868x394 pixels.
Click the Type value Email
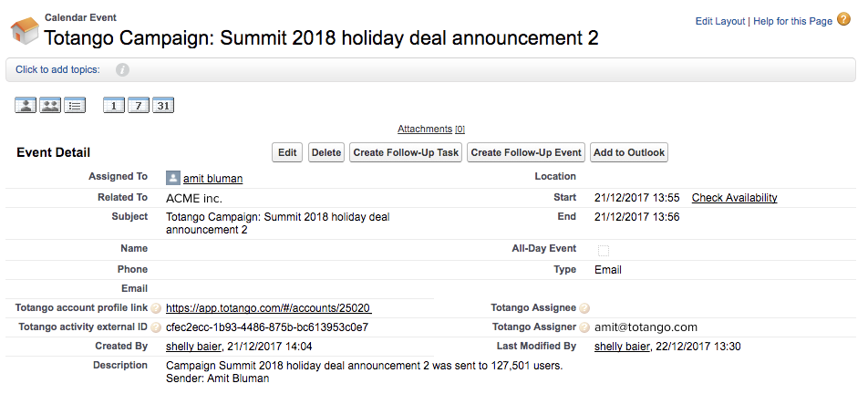point(608,270)
